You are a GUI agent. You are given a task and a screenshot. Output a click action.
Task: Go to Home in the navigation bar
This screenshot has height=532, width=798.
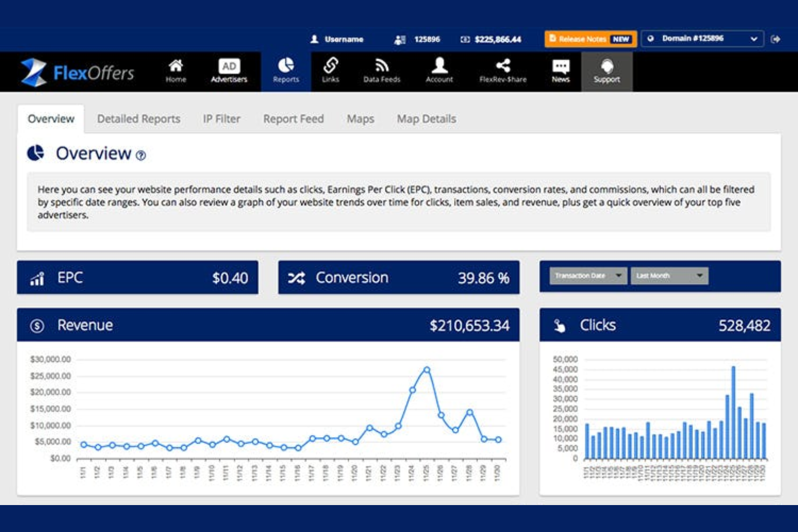[176, 72]
